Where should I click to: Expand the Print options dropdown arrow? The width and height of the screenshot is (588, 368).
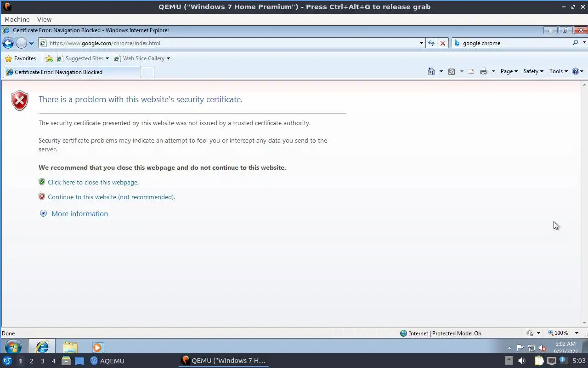[493, 71]
